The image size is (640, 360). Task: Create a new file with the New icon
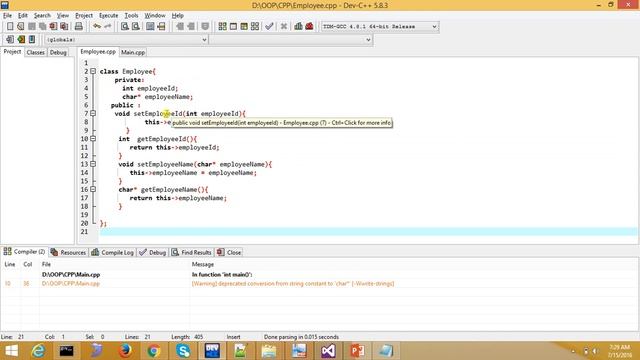tap(10, 26)
